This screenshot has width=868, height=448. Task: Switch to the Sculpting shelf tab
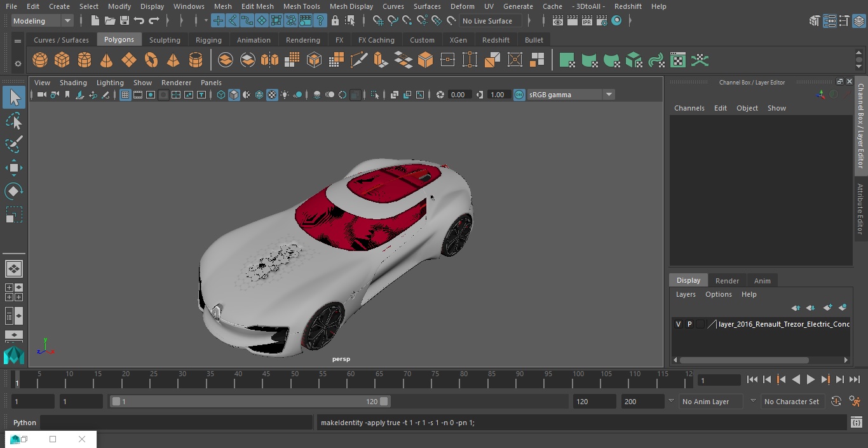(x=165, y=40)
